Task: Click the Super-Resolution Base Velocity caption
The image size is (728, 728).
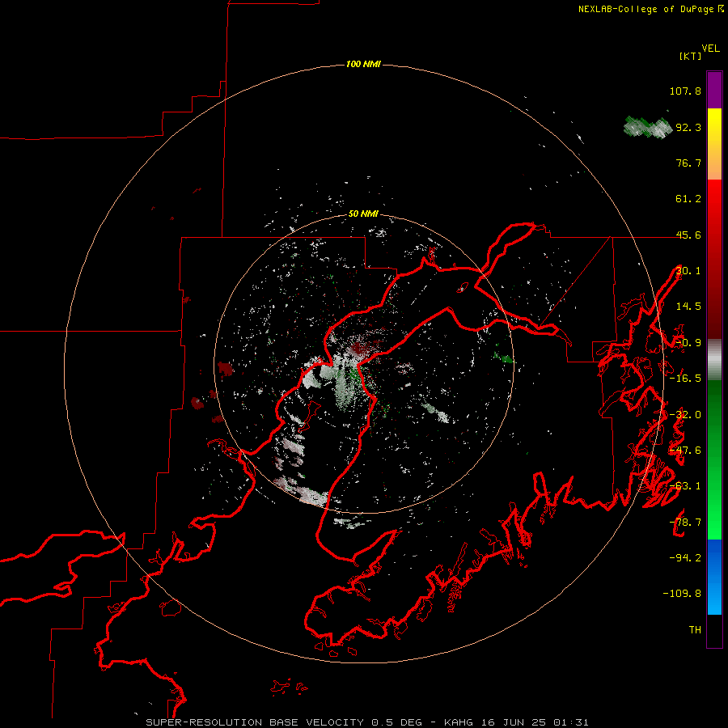Action: coord(367,722)
